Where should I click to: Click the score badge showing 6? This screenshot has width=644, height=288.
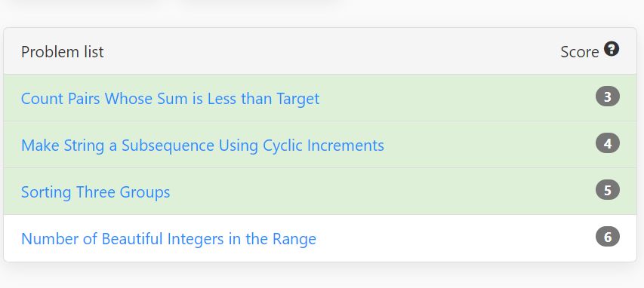pyautogui.click(x=608, y=237)
